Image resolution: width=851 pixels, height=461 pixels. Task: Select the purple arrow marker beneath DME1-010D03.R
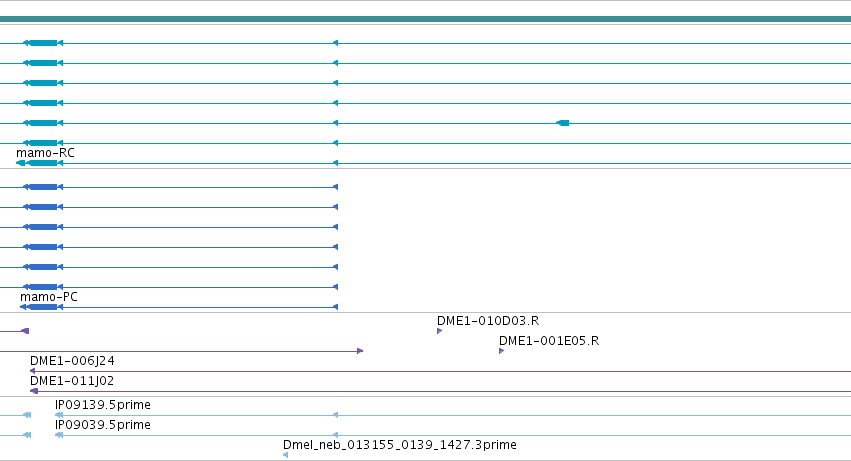439,331
